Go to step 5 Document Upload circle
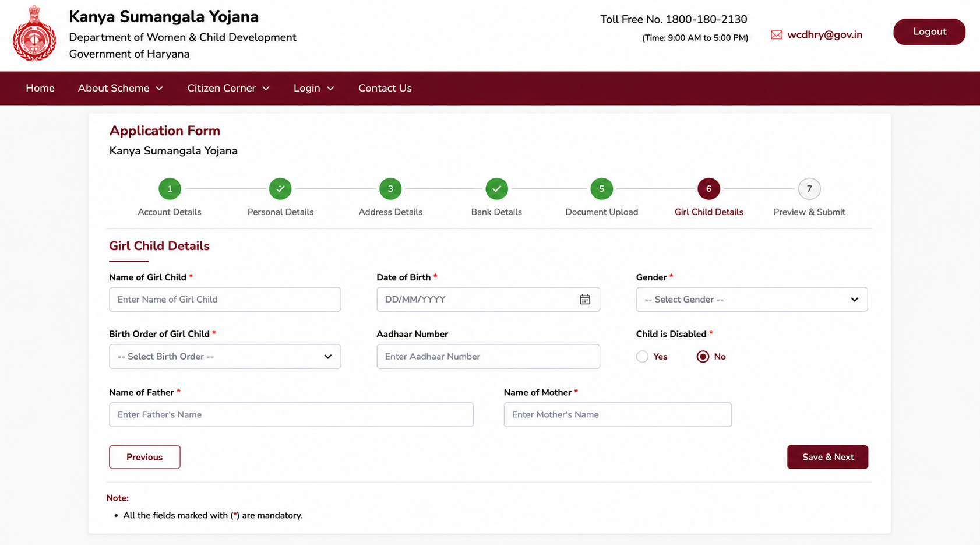Image resolution: width=980 pixels, height=545 pixels. pos(601,189)
